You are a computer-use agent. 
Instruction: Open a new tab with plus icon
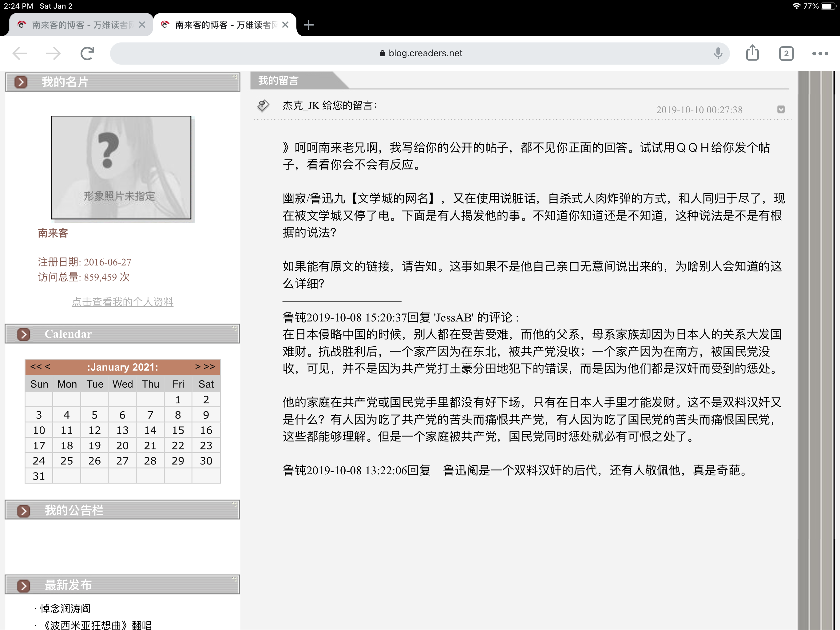coord(309,25)
